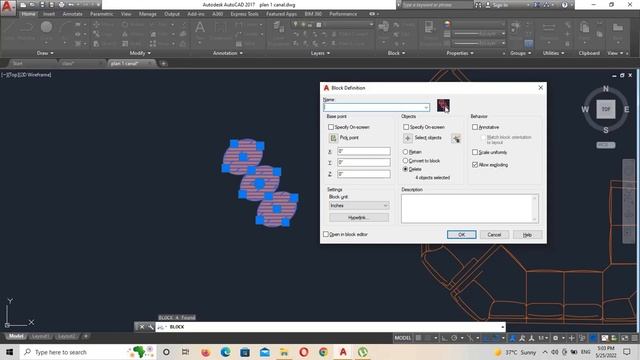
Task: Open Opera browser from taskbar
Action: point(304,352)
